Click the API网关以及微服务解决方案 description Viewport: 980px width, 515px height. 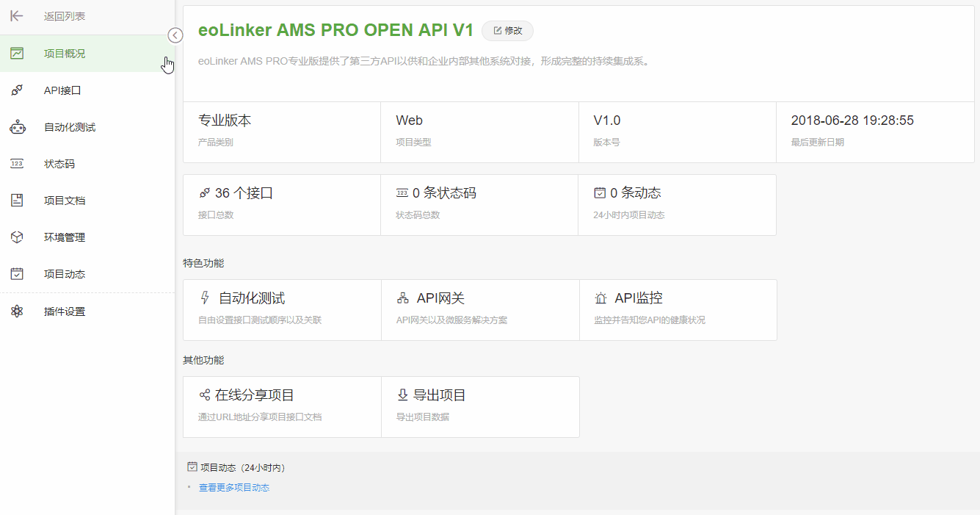pyautogui.click(x=451, y=320)
